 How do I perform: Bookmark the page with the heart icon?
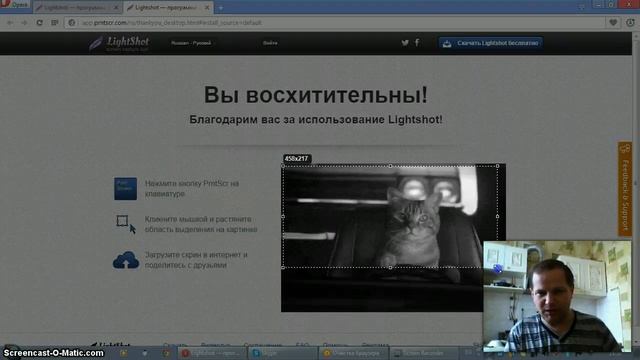pos(613,22)
